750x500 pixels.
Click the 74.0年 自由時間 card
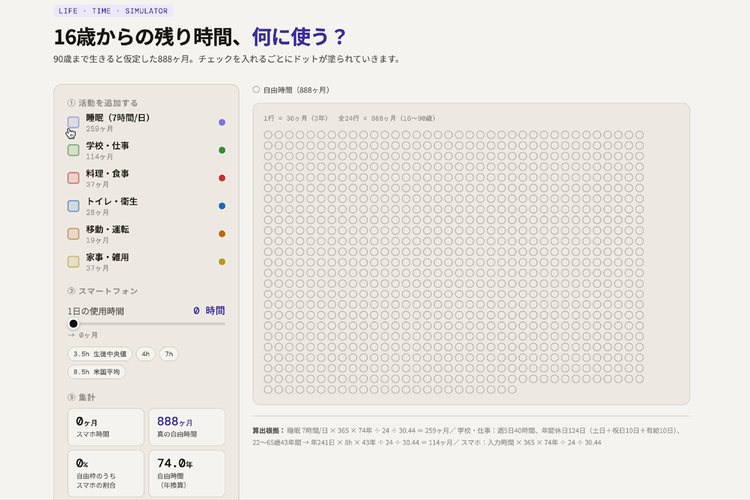click(x=187, y=473)
